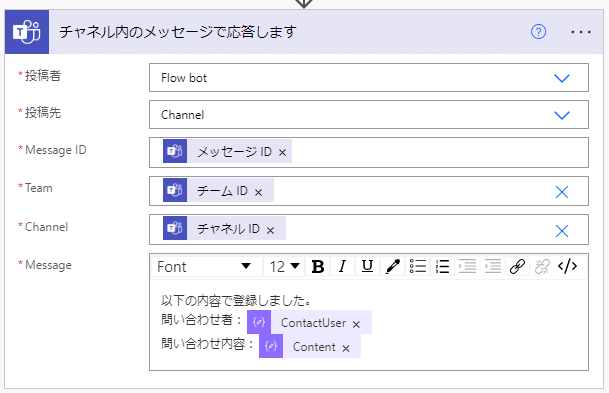Toggle bold formatting
609x393 pixels.
(318, 267)
